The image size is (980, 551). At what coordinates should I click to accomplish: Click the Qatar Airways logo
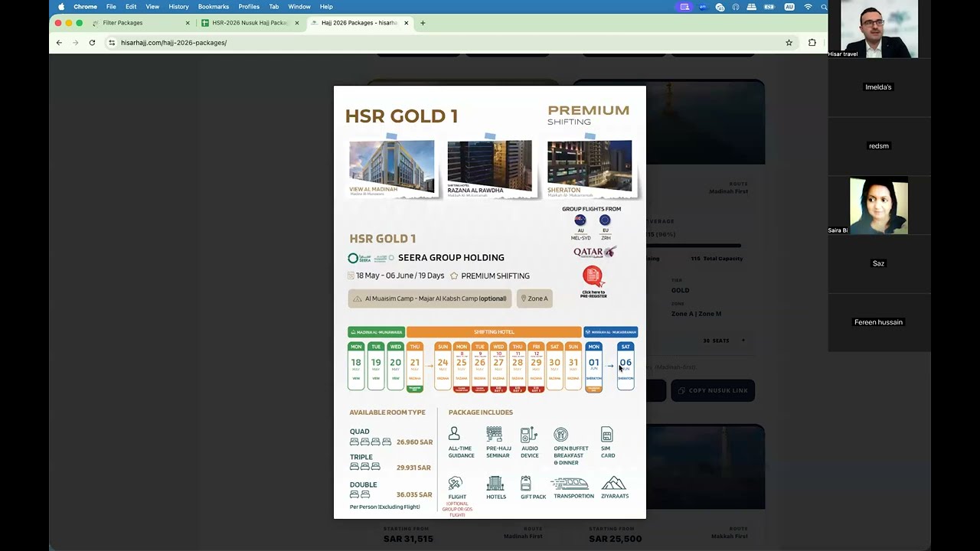595,252
